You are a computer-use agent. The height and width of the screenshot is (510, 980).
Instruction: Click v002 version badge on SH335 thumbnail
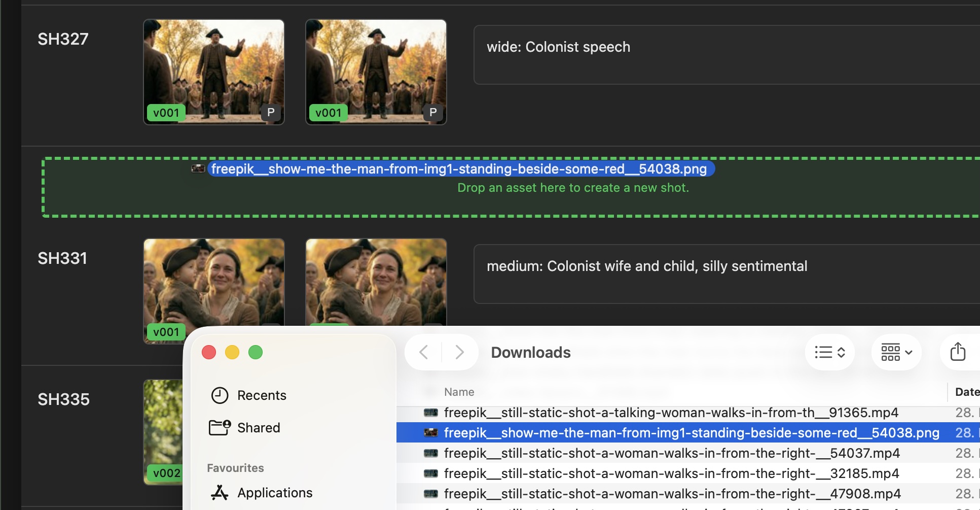(x=166, y=473)
